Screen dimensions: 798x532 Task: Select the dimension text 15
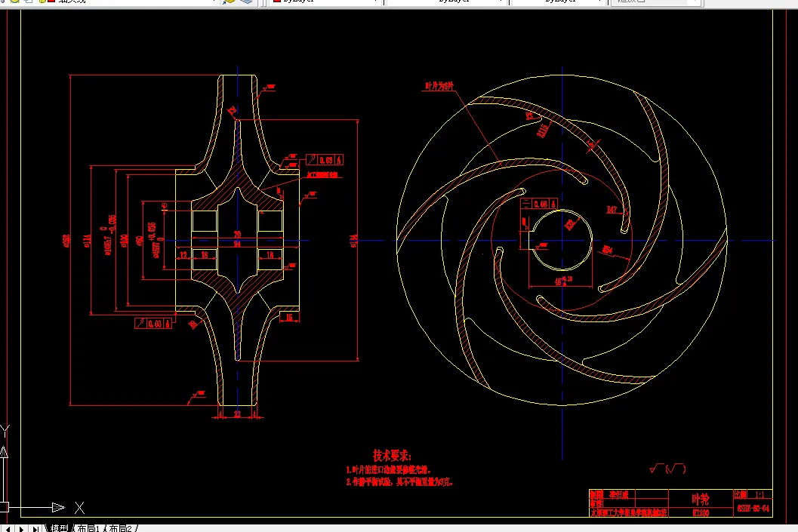click(289, 318)
